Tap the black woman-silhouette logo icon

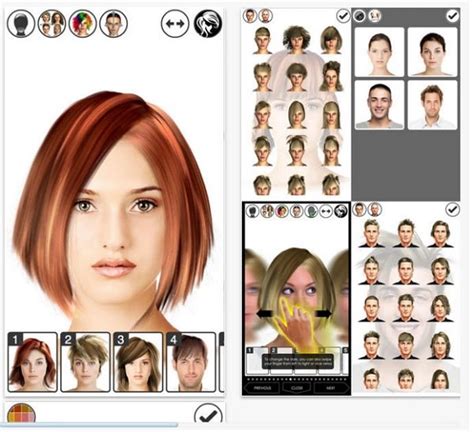click(x=208, y=23)
